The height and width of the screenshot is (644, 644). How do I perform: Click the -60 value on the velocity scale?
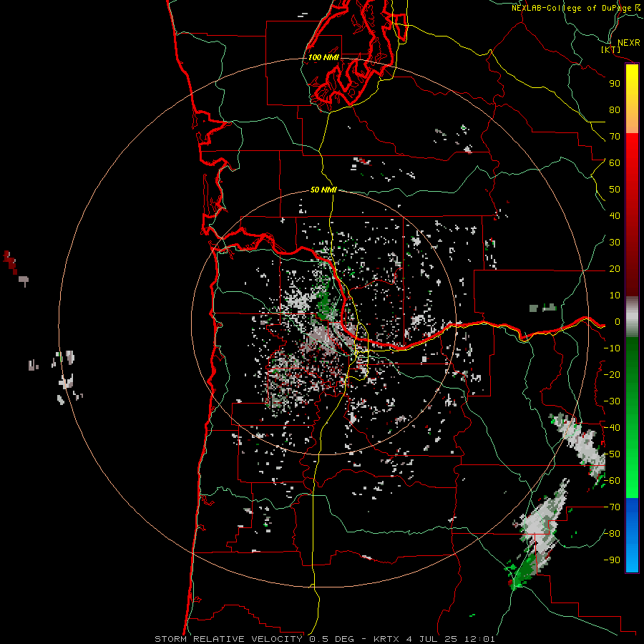coord(612,481)
